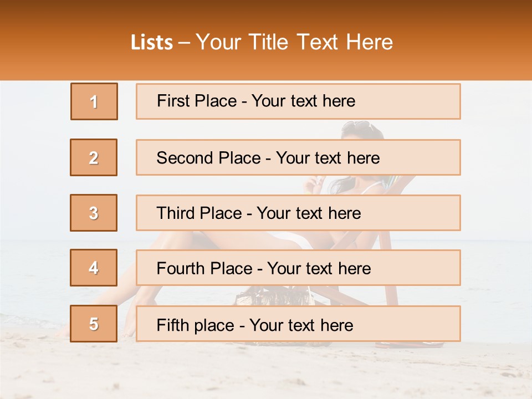Click the Second Place text box
The height and width of the screenshot is (399, 532).
point(298,157)
